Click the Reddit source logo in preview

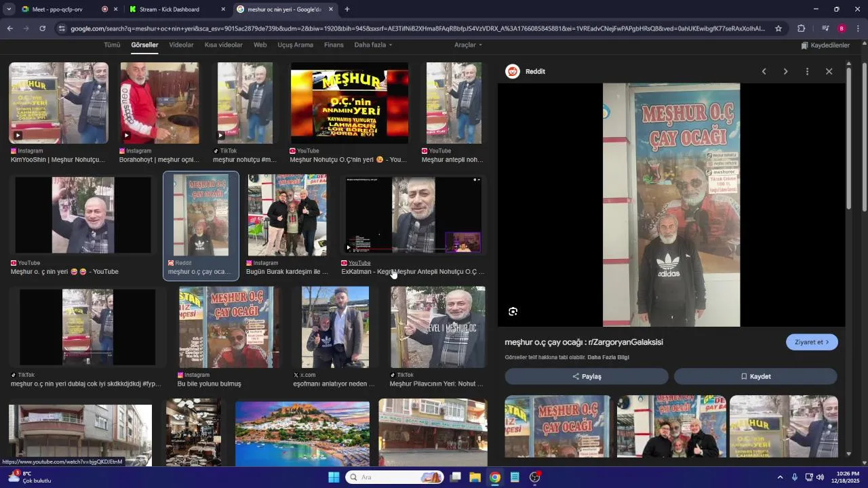pos(513,71)
